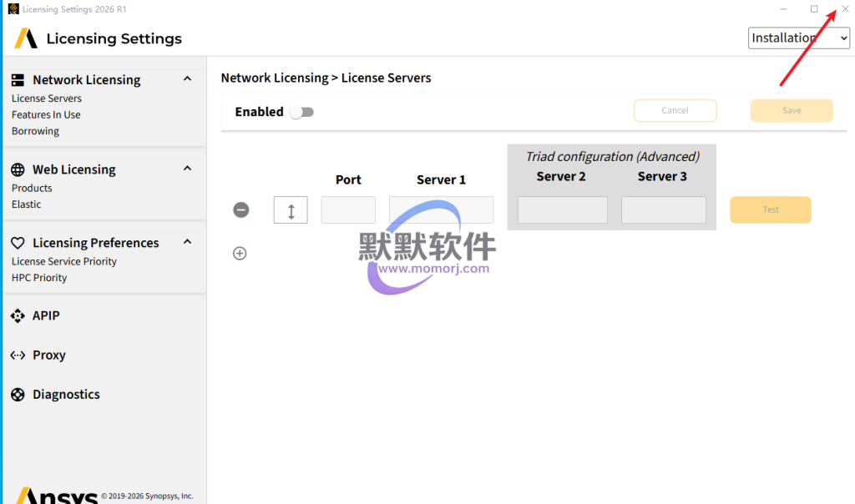
Task: Select License Service Priority item
Action: (64, 261)
